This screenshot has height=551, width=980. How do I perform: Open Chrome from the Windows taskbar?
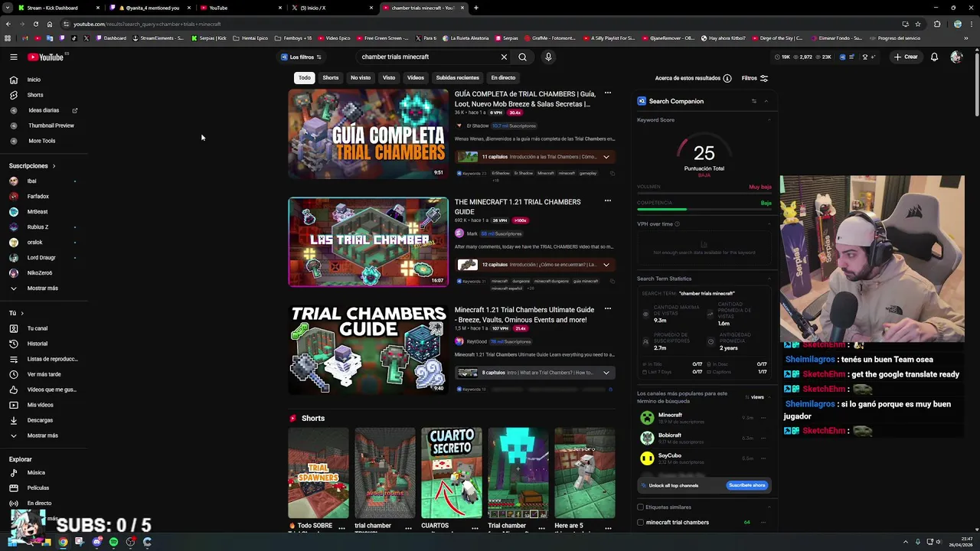click(63, 542)
